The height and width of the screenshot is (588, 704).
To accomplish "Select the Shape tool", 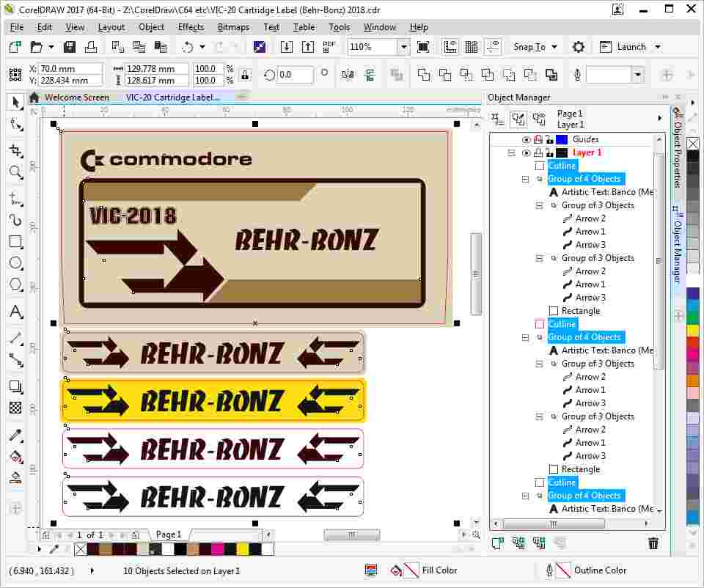I will coord(15,125).
